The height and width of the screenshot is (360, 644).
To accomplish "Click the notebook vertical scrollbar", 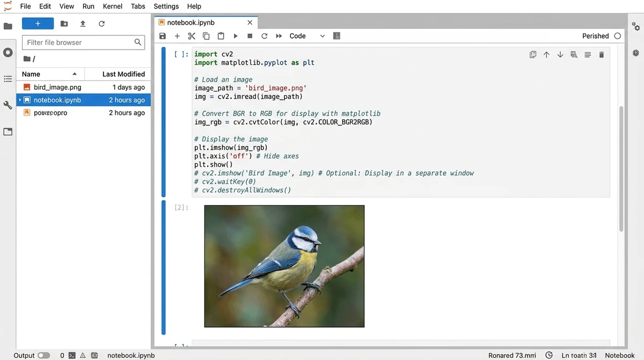I will pyautogui.click(x=621, y=169).
